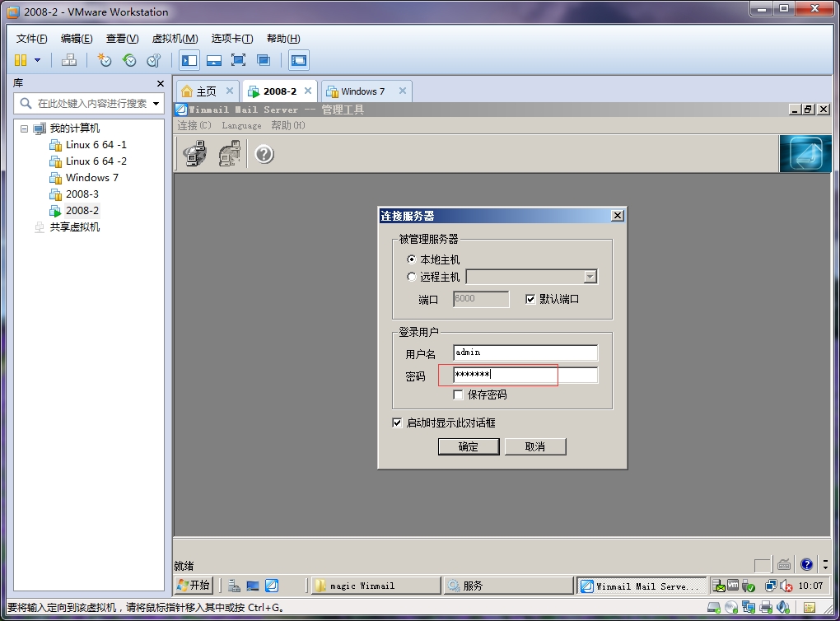
Task: Toggle the library sidebar view icon
Action: pos(189,60)
